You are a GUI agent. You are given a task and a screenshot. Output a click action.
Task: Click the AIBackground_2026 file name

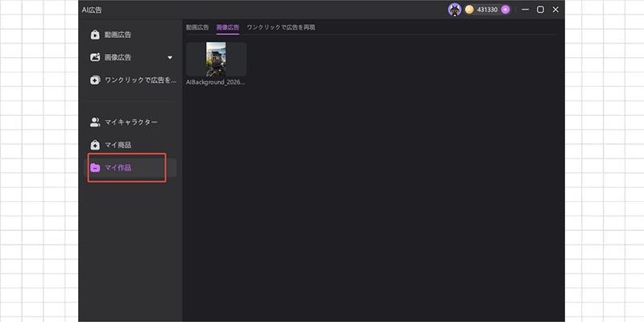click(x=216, y=82)
